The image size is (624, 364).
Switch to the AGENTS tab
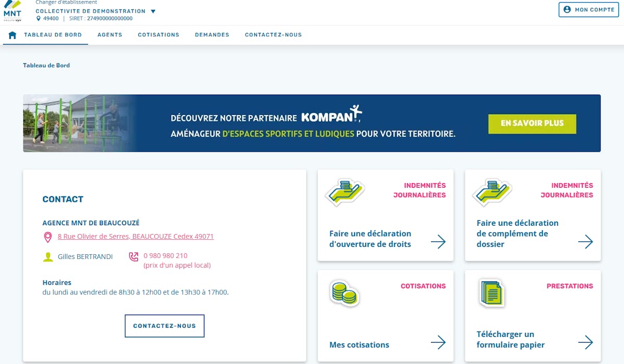coord(110,35)
